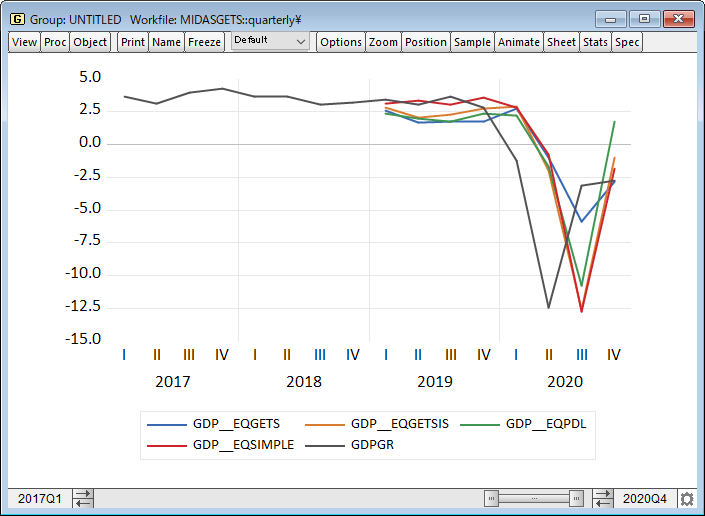Close the Group window

click(678, 19)
